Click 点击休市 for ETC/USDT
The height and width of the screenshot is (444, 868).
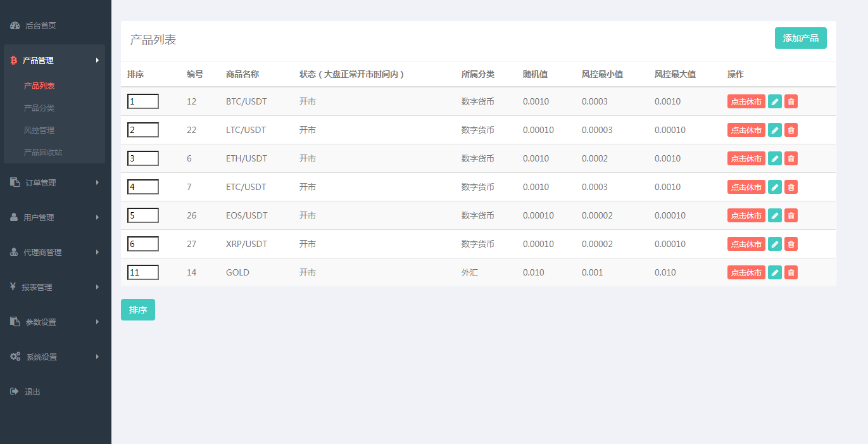click(746, 187)
